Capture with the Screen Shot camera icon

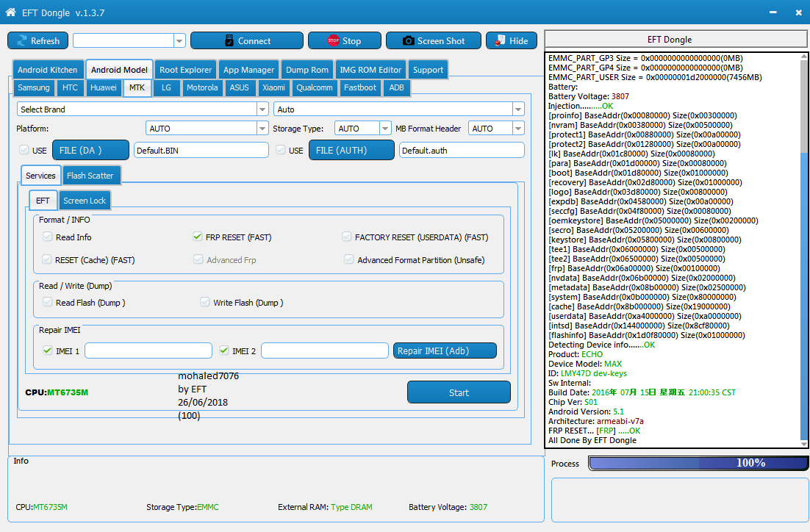(408, 40)
